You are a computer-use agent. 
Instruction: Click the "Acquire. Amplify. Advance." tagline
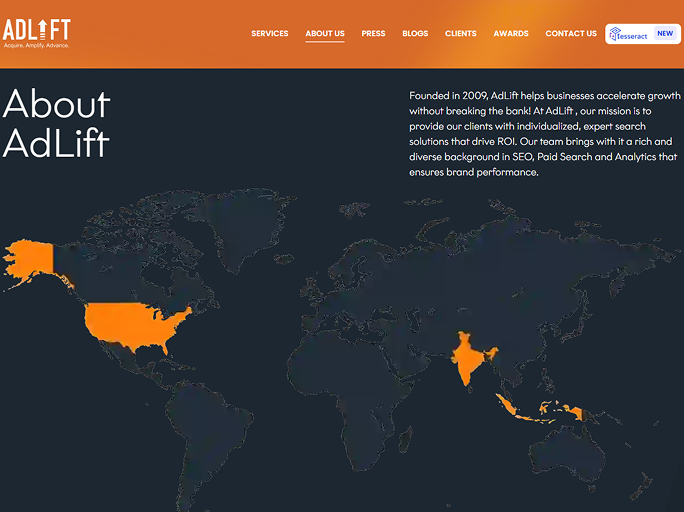[36, 46]
